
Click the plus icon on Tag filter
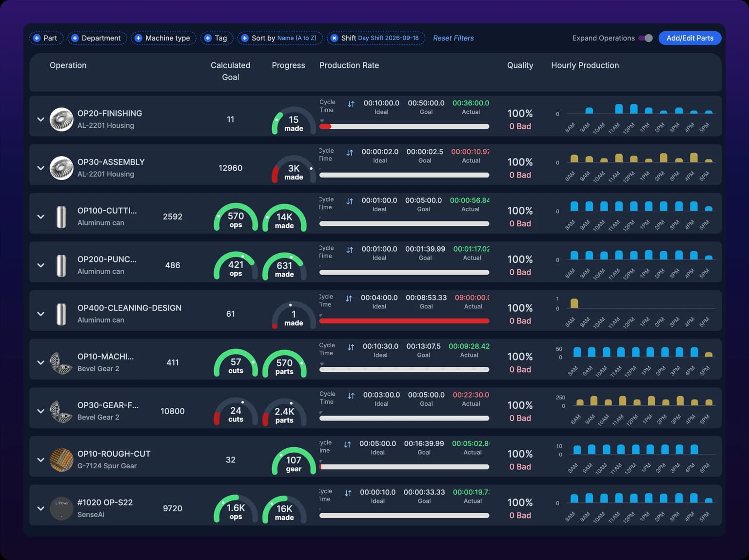(208, 38)
